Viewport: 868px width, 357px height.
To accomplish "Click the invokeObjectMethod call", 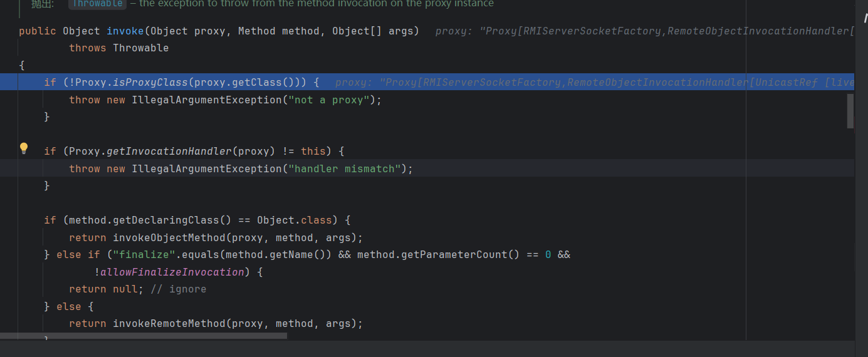I will click(169, 237).
